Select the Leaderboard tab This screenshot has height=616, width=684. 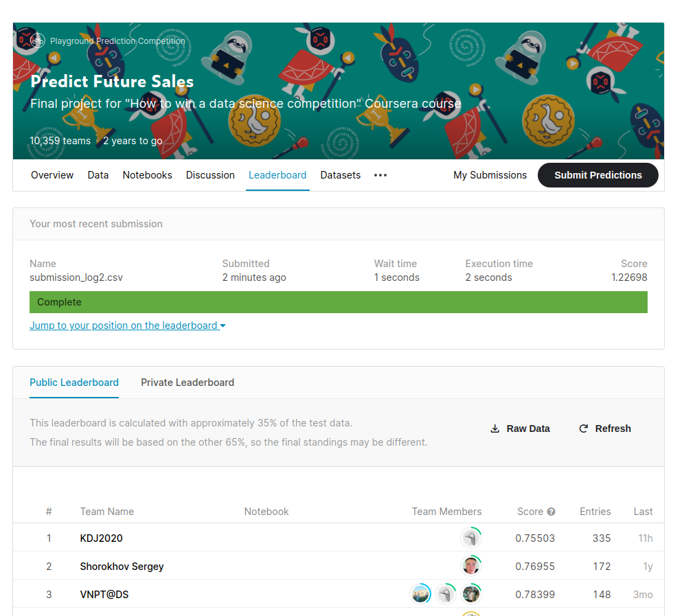tap(277, 175)
